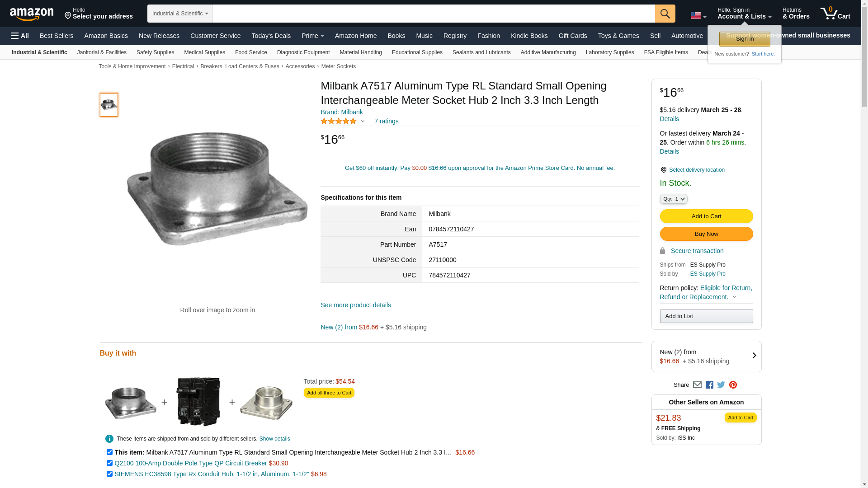Image resolution: width=868 pixels, height=488 pixels.
Task: Share product via email icon
Action: tap(697, 385)
